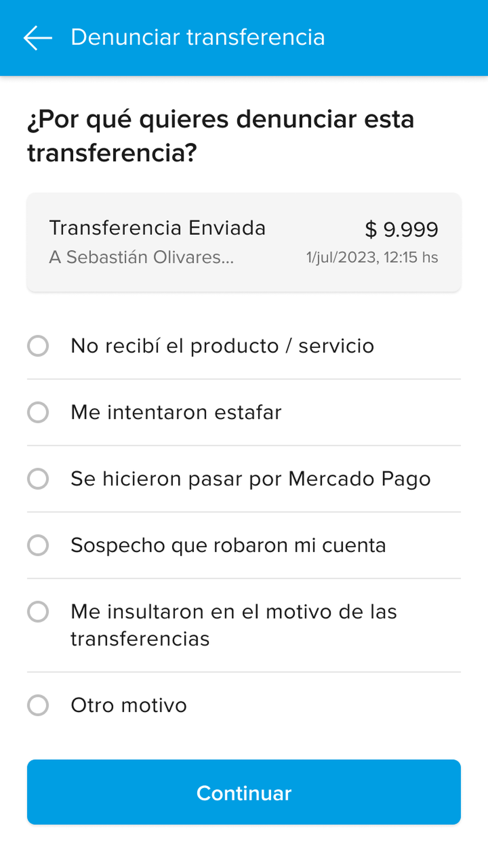
Task: Tap recipient name "A Sebastián Olivares..."
Action: [142, 257]
